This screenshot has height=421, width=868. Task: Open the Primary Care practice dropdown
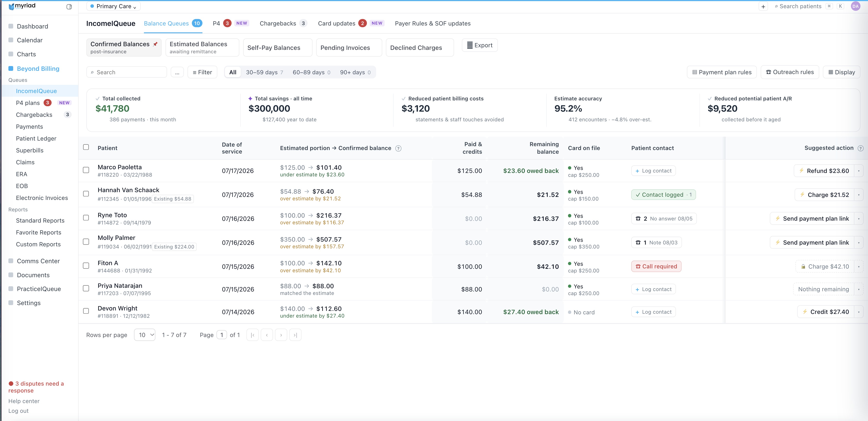point(113,6)
